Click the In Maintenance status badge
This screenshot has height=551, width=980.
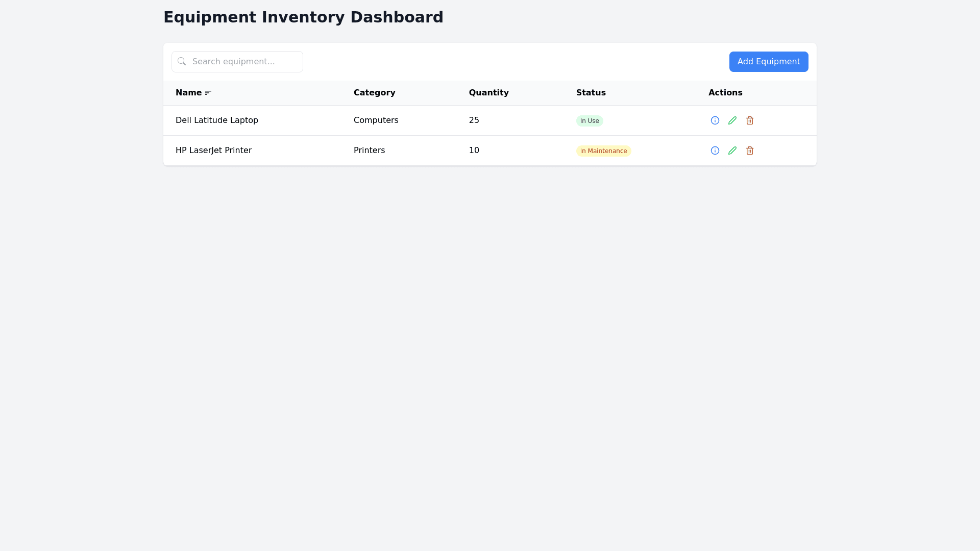[603, 151]
